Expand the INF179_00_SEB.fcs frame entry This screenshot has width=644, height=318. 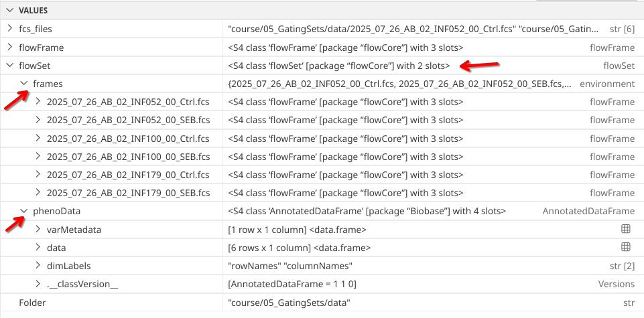click(38, 193)
